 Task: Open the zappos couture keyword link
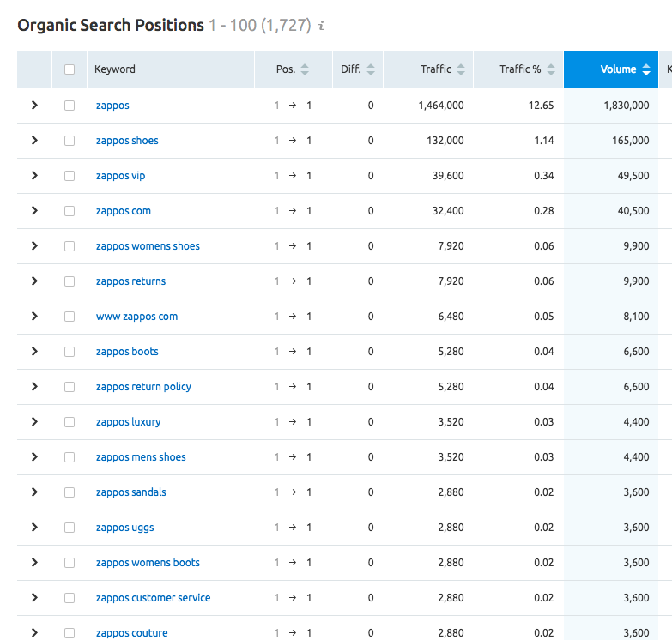pyautogui.click(x=131, y=633)
